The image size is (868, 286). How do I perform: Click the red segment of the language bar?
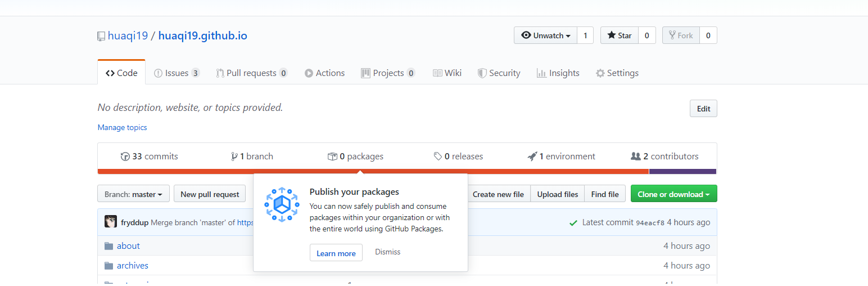tap(373, 171)
